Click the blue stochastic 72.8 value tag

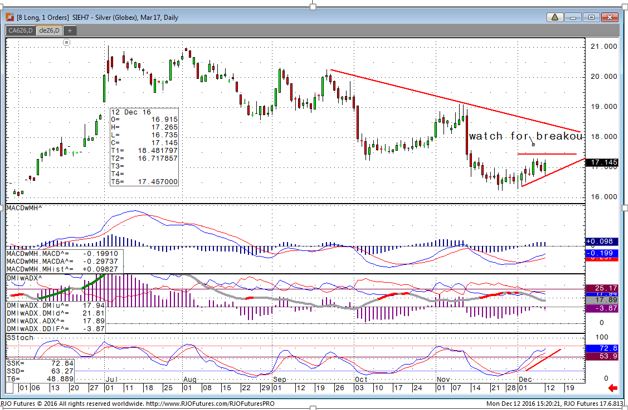click(602, 349)
